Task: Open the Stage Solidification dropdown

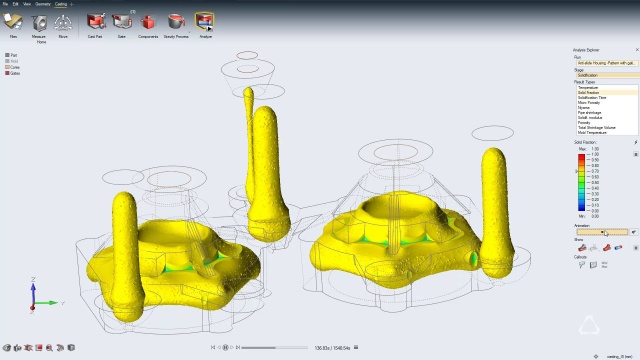Action: (x=607, y=75)
